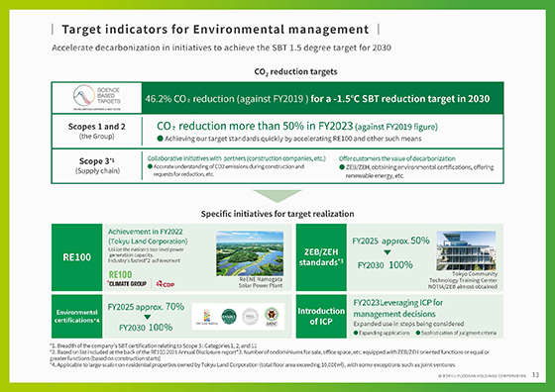Click the large downward arrow below CO2 targets
Screen dimensions: 555x392
tap(277, 196)
